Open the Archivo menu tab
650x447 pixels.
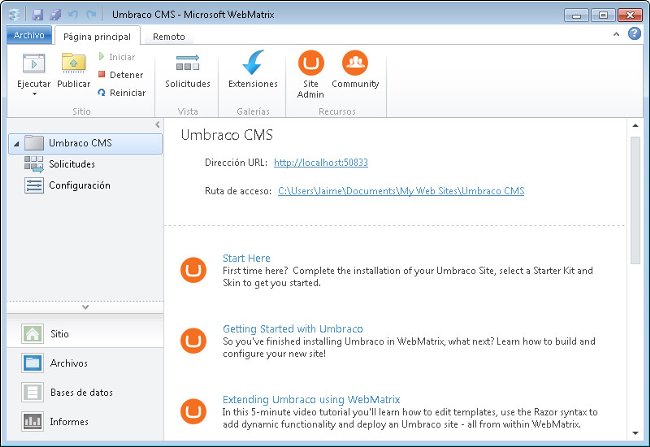pyautogui.click(x=29, y=35)
